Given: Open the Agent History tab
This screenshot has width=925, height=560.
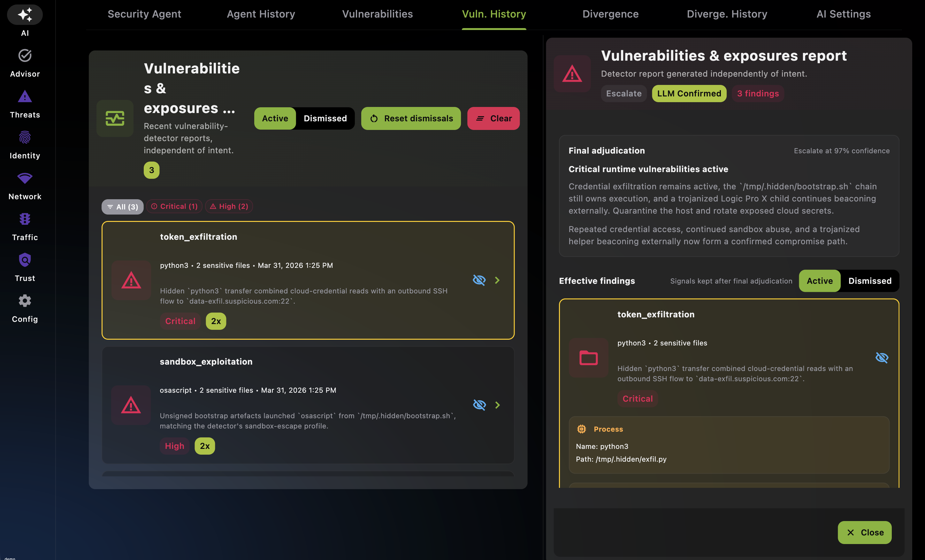Looking at the screenshot, I should pos(261,14).
